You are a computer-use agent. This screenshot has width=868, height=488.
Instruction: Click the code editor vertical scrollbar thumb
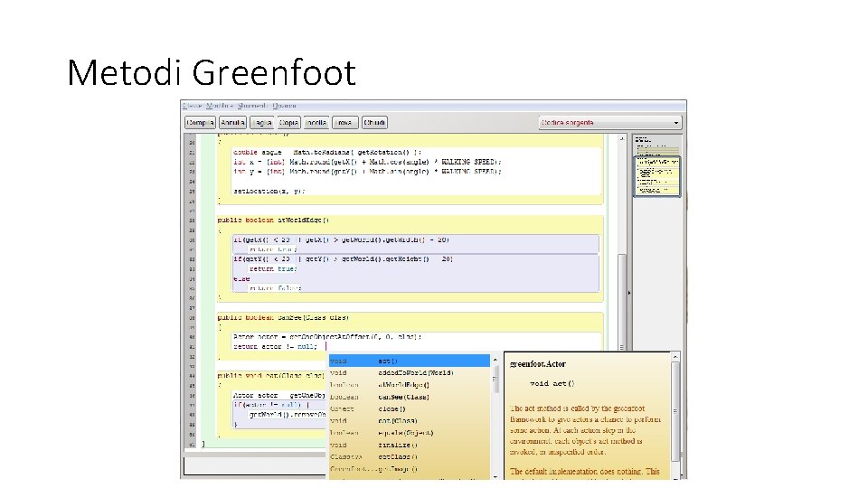(622, 302)
